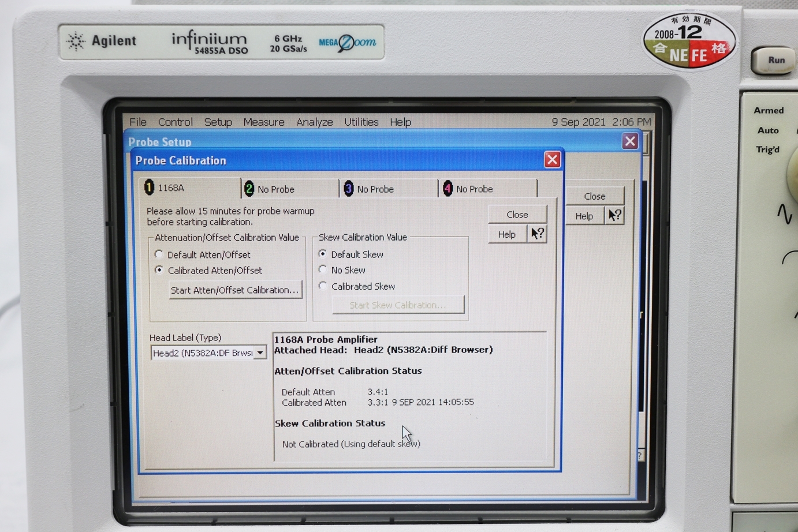This screenshot has height=532, width=798.
Task: Click red X on Probe Calibration title bar
Action: pyautogui.click(x=552, y=160)
